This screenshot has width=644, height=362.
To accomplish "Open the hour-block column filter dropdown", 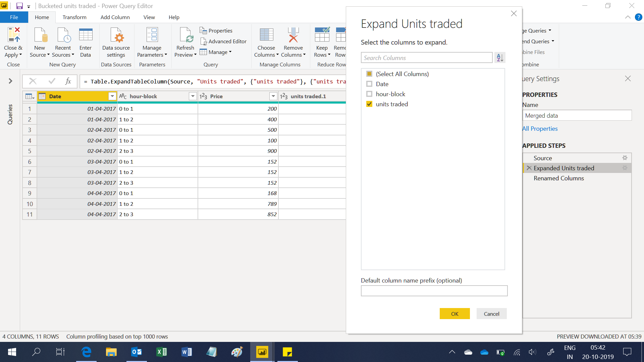I will point(193,97).
